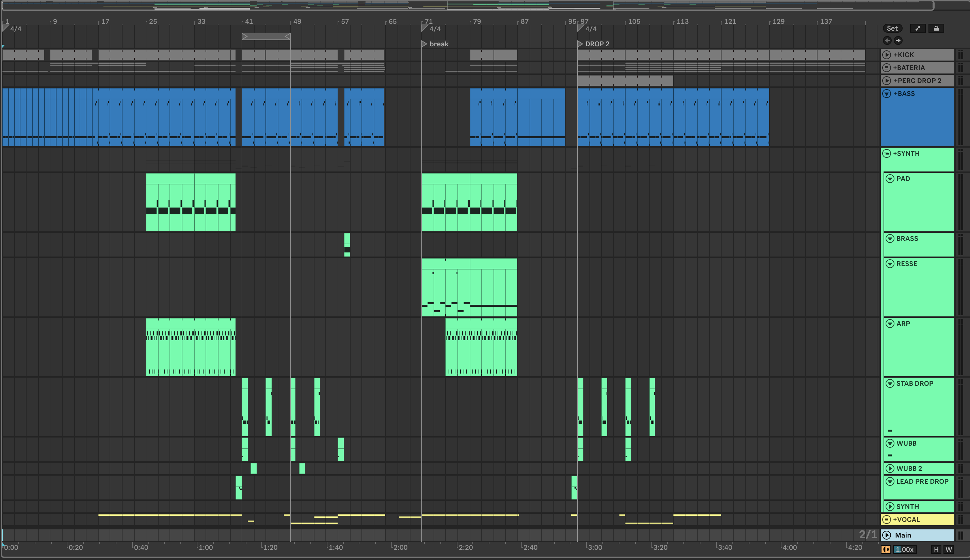
Task: Click the arrangement overview bar at top
Action: point(468,5)
